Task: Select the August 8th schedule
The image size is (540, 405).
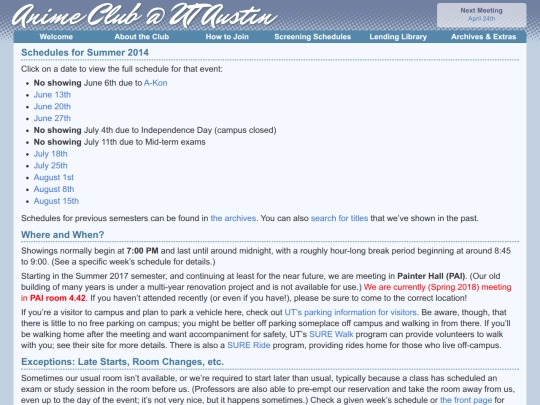Action: click(x=54, y=189)
